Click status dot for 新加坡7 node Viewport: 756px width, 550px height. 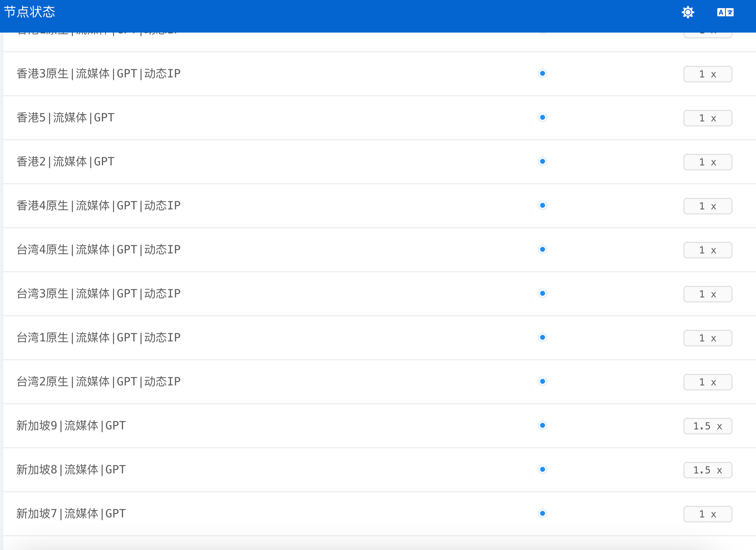[x=543, y=514]
